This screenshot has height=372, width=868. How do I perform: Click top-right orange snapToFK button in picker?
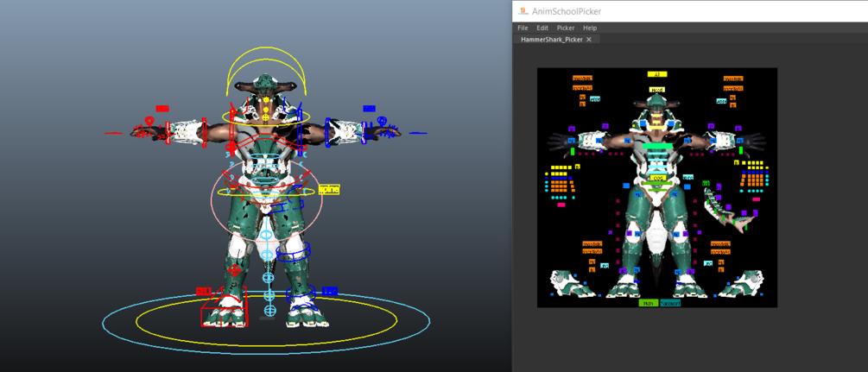click(733, 89)
